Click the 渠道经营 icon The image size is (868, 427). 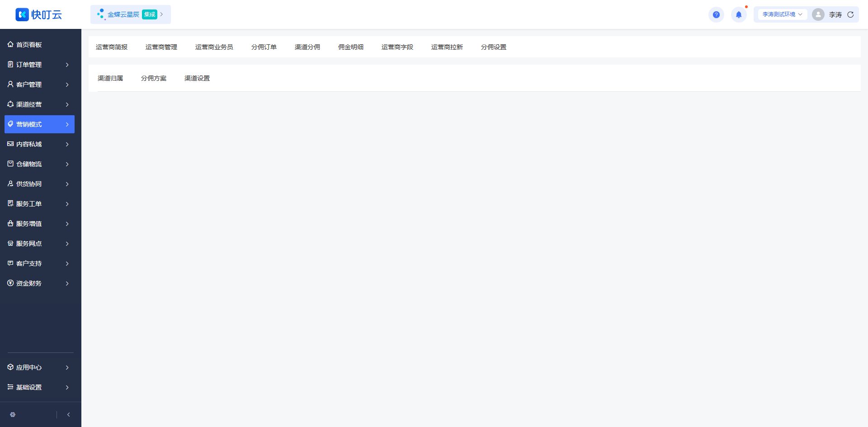pyautogui.click(x=10, y=104)
